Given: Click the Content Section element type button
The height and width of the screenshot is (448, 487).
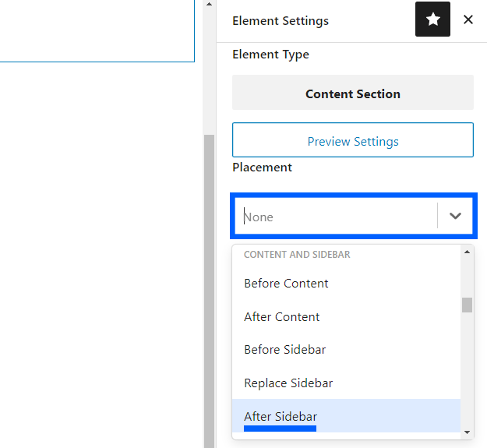Looking at the screenshot, I should tap(352, 93).
